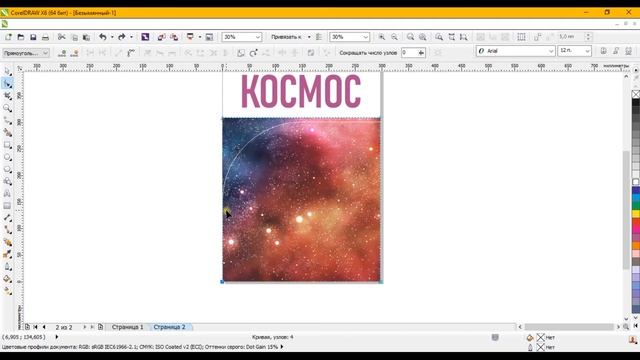Click the no-color swatch in the palette
This screenshot has width=640, height=360.
click(x=636, y=94)
